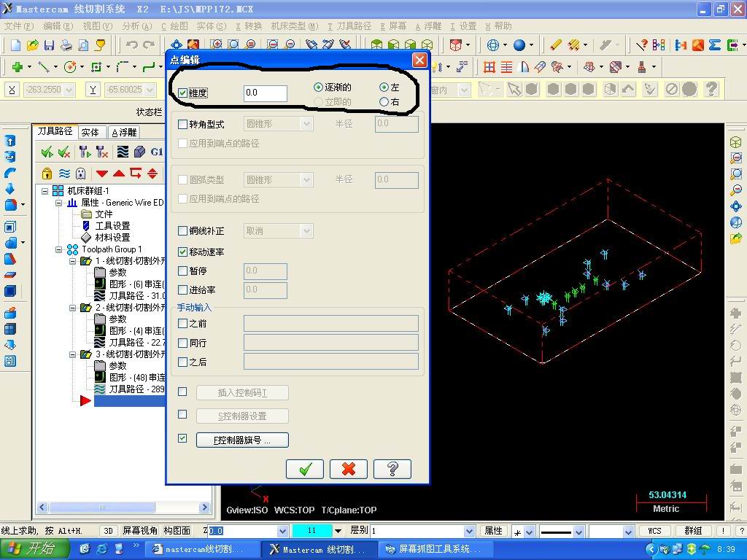Click the lock icon in toolpath manager
747x560 pixels.
47,173
